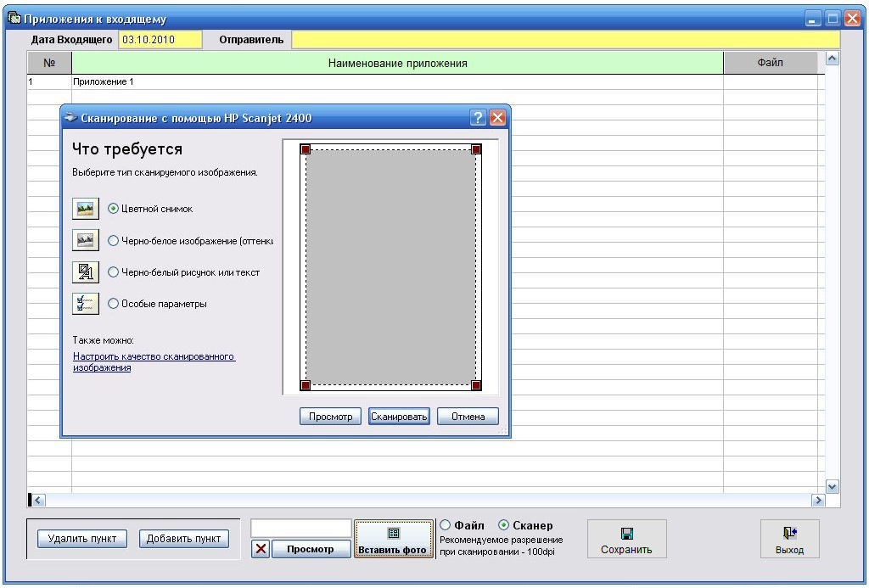The image size is (869, 588).
Task: Click the Добавить пункт button
Action: pyautogui.click(x=183, y=539)
